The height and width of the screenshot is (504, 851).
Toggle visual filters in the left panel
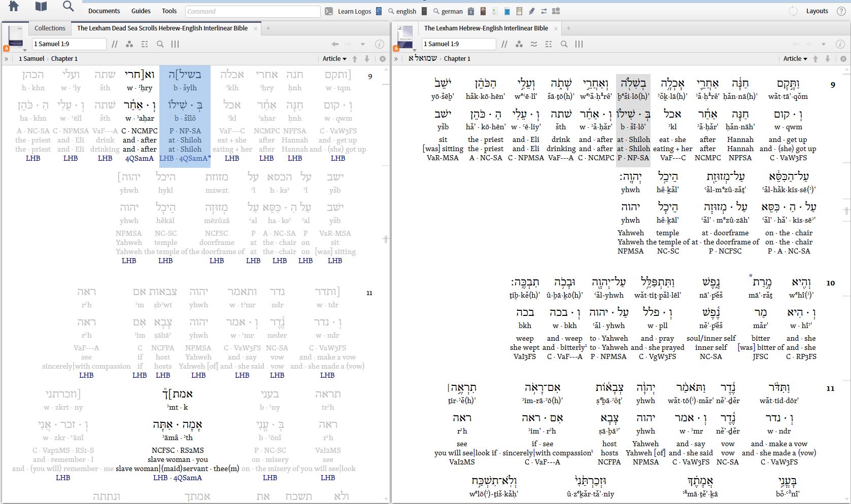point(129,44)
